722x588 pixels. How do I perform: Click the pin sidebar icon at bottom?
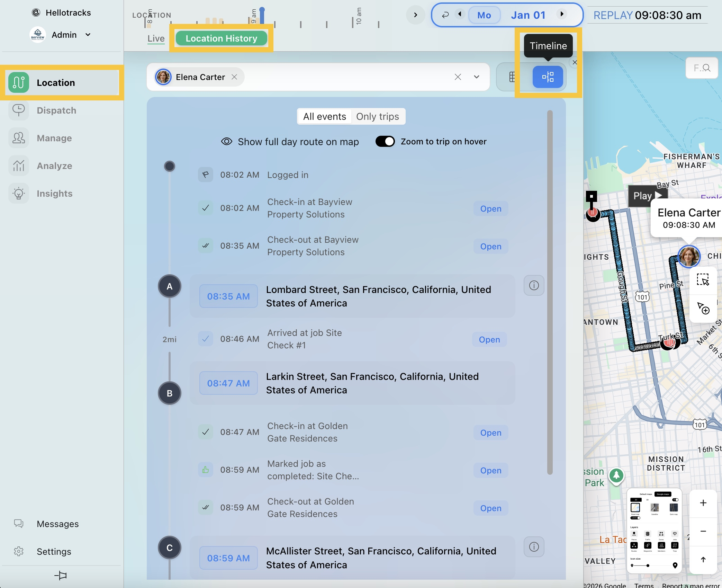click(x=61, y=576)
